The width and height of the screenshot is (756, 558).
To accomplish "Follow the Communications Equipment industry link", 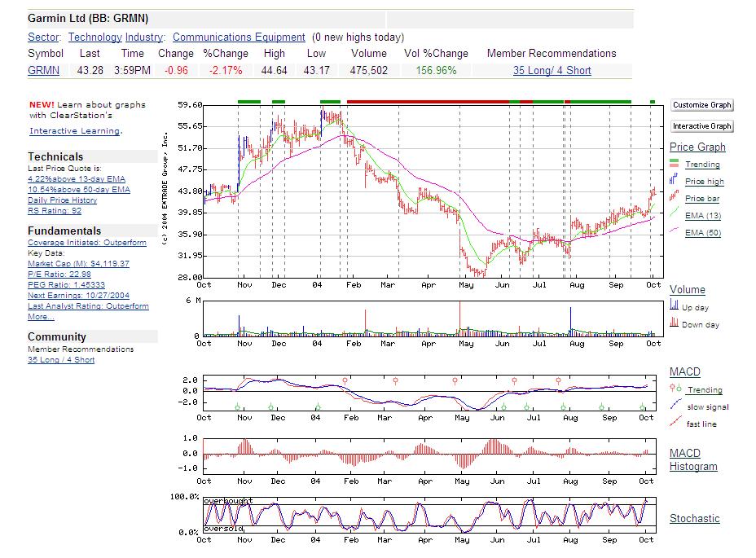I will pos(239,37).
